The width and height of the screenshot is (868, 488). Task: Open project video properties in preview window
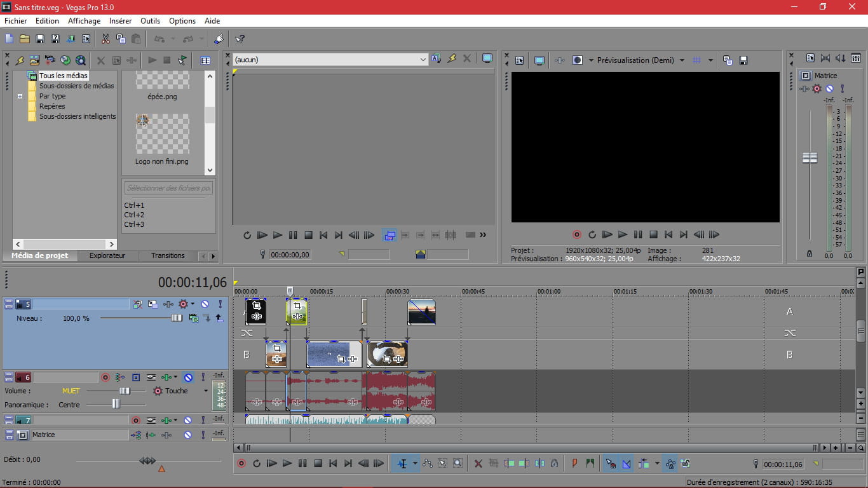pyautogui.click(x=520, y=60)
